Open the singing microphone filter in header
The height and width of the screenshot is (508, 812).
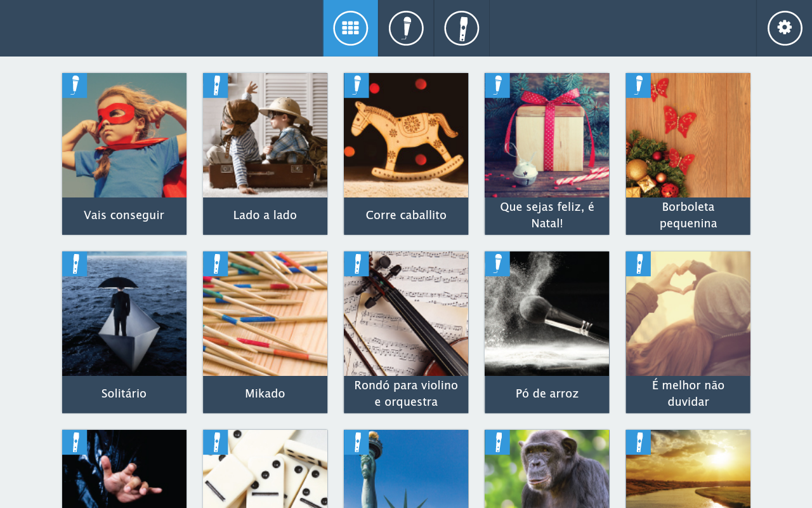coord(406,28)
